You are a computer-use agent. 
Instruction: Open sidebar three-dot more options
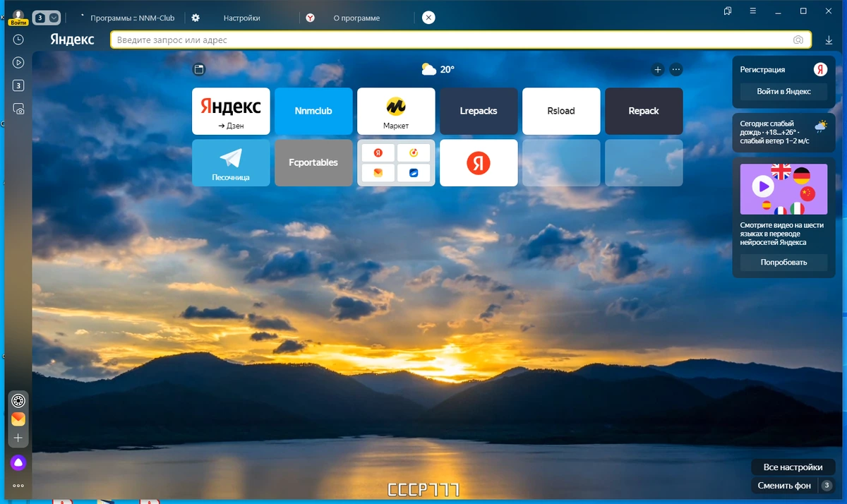pos(18,486)
